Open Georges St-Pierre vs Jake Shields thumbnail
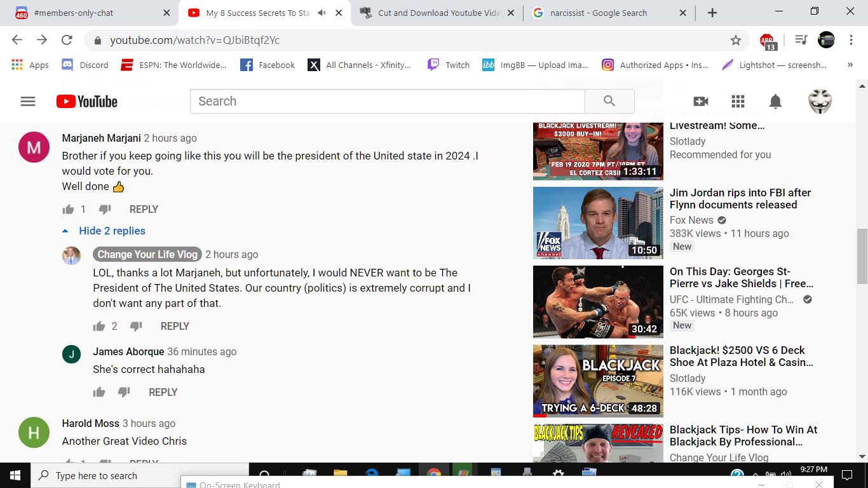This screenshot has width=868, height=488. coord(598,302)
